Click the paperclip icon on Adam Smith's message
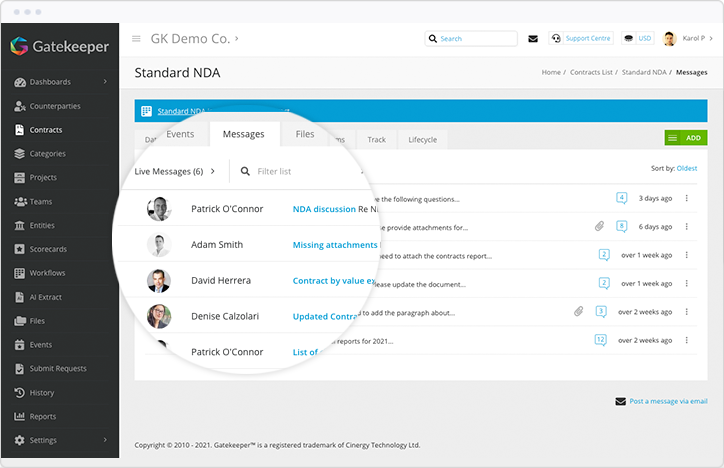The height and width of the screenshot is (468, 724). [x=599, y=226]
